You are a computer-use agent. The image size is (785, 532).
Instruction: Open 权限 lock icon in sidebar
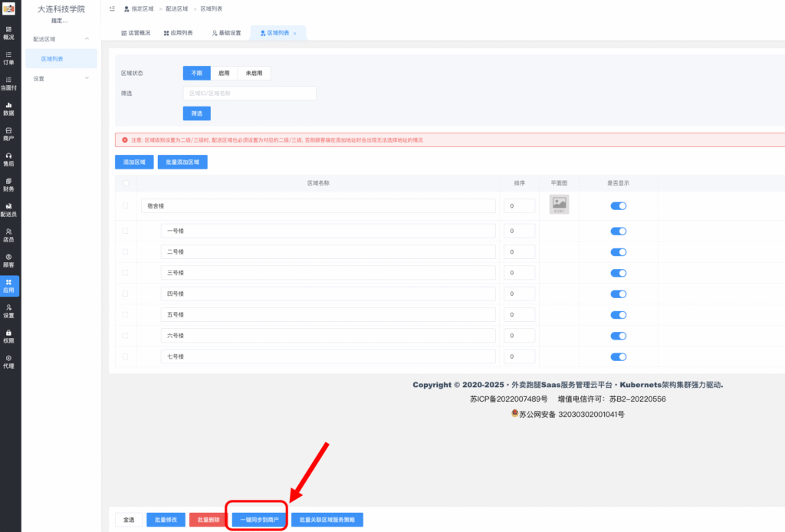(x=8, y=336)
